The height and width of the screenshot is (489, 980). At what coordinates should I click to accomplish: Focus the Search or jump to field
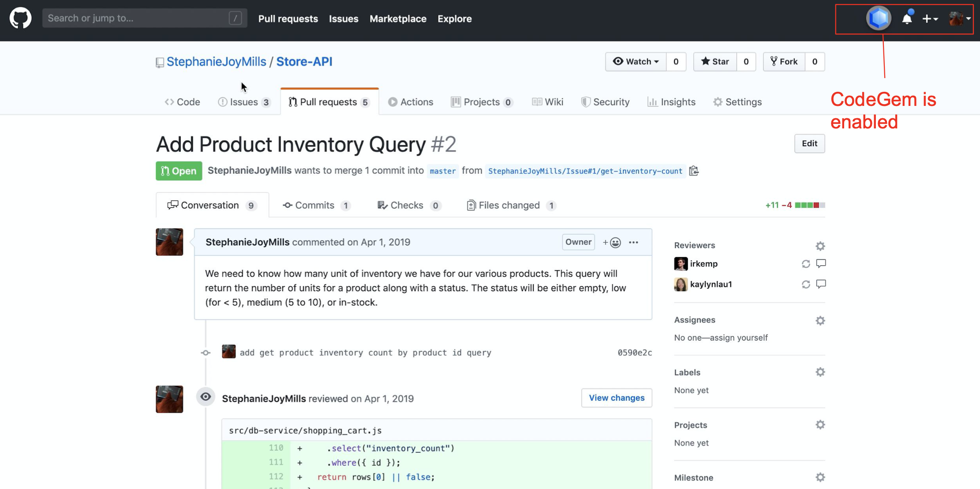pos(137,18)
